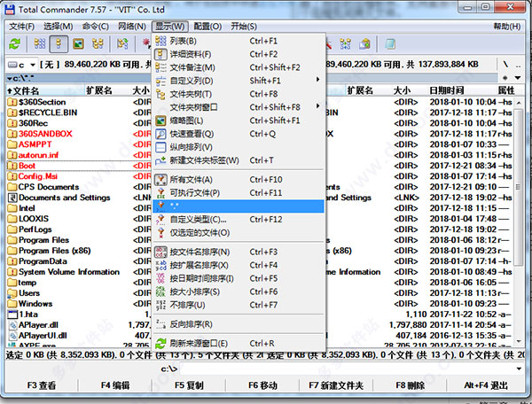The image size is (532, 404).
Task: Open command line history dropdown arrow
Action: tap(519, 369)
